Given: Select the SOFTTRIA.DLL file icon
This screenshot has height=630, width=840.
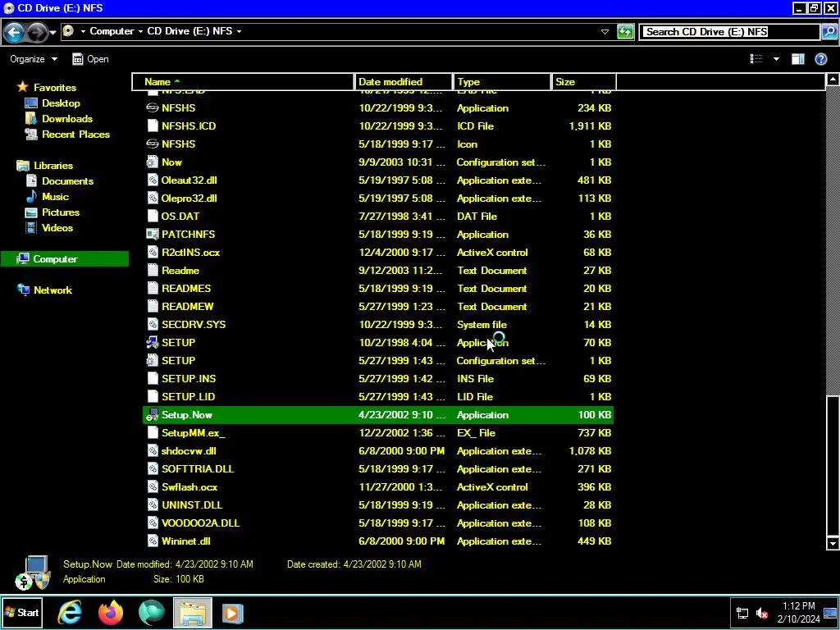Looking at the screenshot, I should (x=153, y=468).
